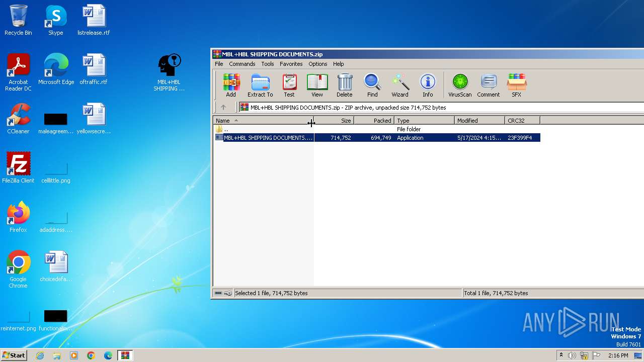Screen dimensions: 644x362
Task: Open Chrome from the taskbar
Action: [x=91, y=355]
